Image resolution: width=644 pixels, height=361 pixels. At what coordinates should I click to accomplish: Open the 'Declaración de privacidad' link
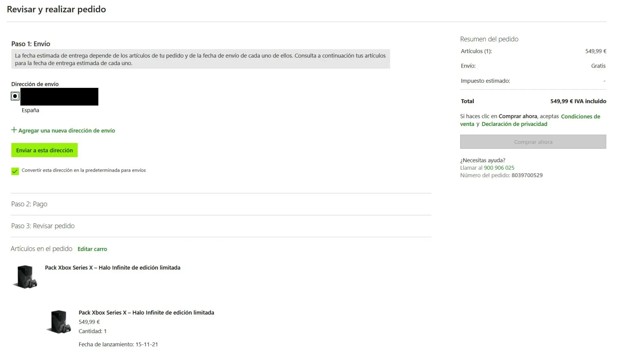514,124
